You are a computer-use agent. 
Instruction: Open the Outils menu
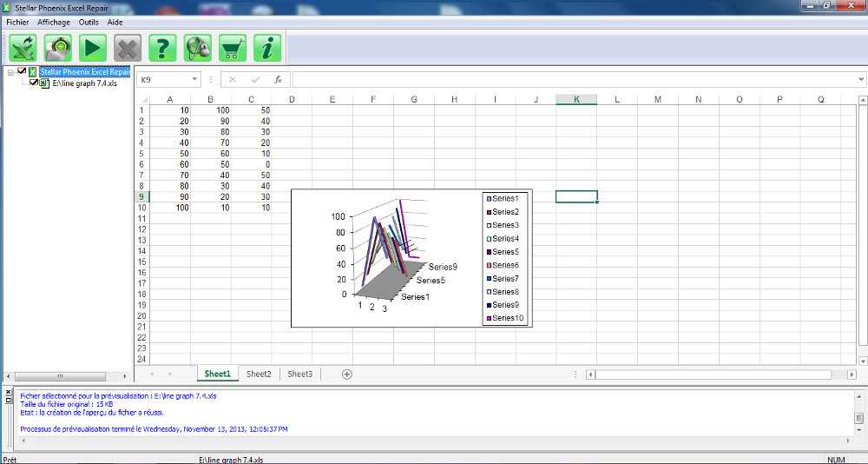89,22
